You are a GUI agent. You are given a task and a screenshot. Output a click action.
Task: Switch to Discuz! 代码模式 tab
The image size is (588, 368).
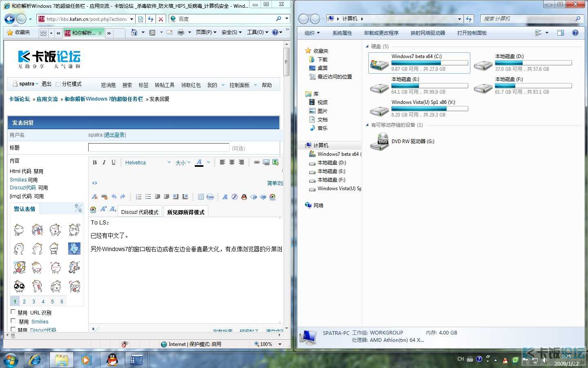140,212
